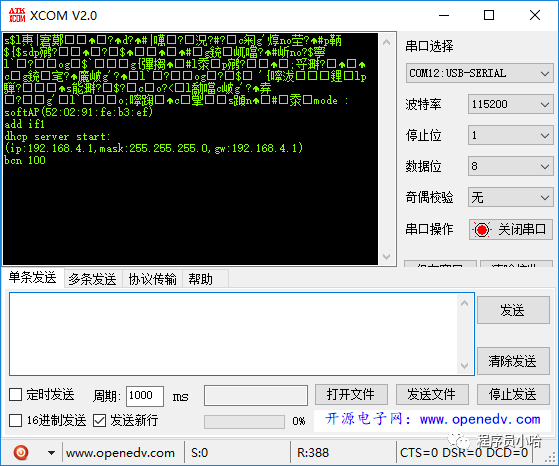Switch to the 协议传输 tab
The height and width of the screenshot is (466, 559).
153,279
